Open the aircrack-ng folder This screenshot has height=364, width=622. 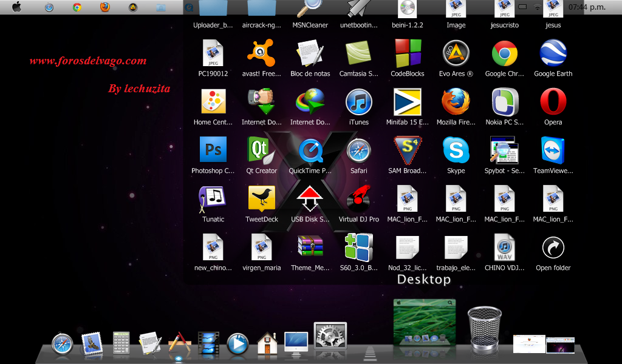(x=261, y=8)
